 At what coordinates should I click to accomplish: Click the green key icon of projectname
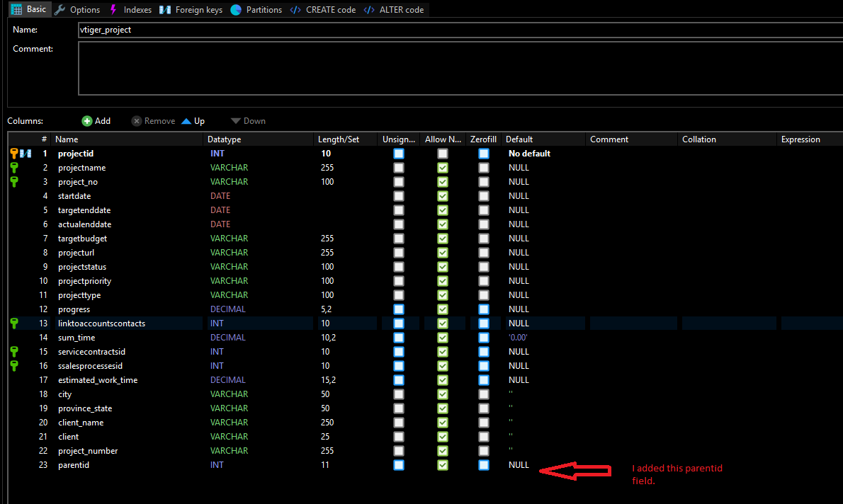click(x=14, y=168)
